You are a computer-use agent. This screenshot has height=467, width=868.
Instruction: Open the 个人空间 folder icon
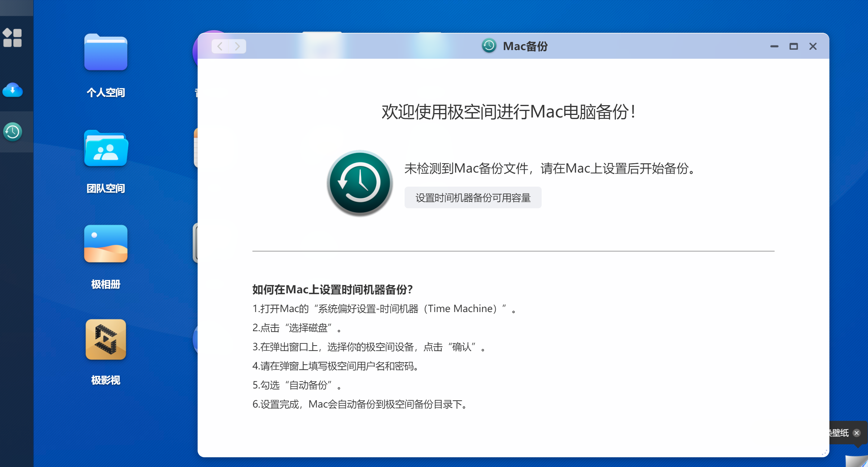[x=106, y=53]
